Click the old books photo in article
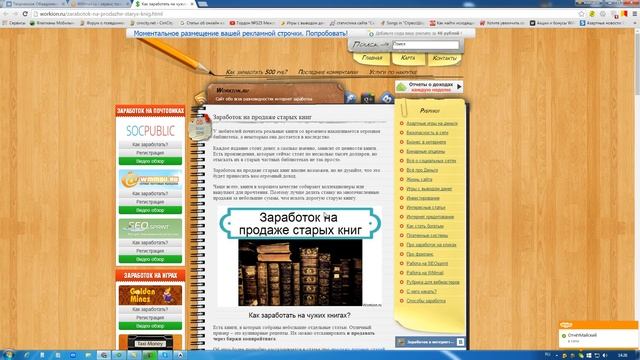The image size is (640, 360). tap(300, 272)
